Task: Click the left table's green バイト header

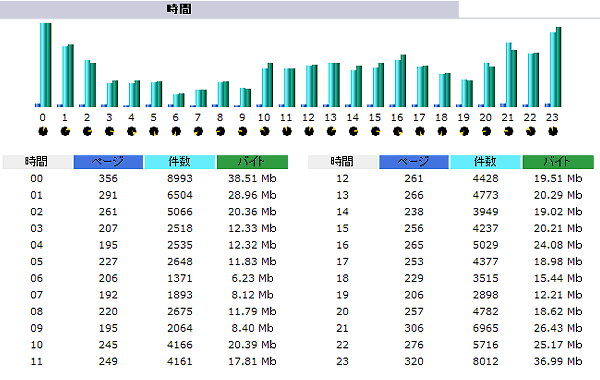Action: click(252, 161)
